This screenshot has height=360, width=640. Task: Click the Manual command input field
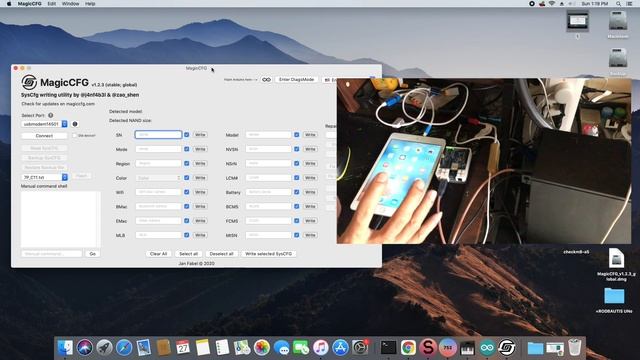pyautogui.click(x=52, y=254)
